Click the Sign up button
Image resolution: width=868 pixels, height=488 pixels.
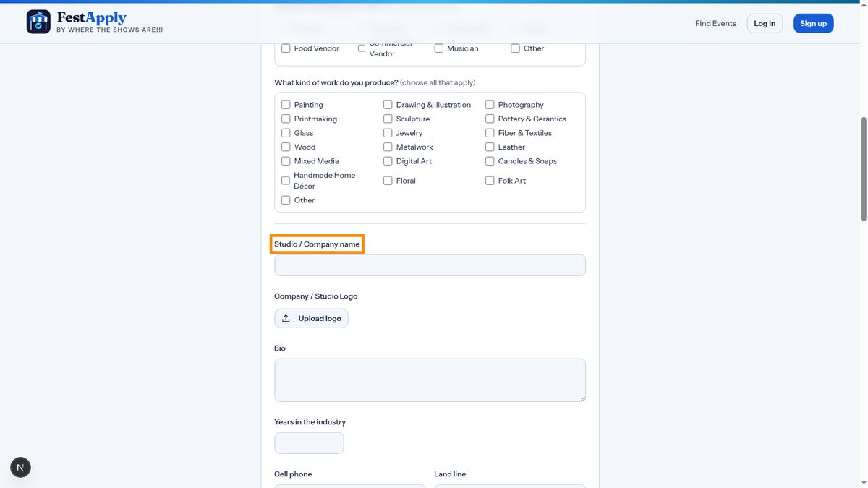click(x=814, y=23)
